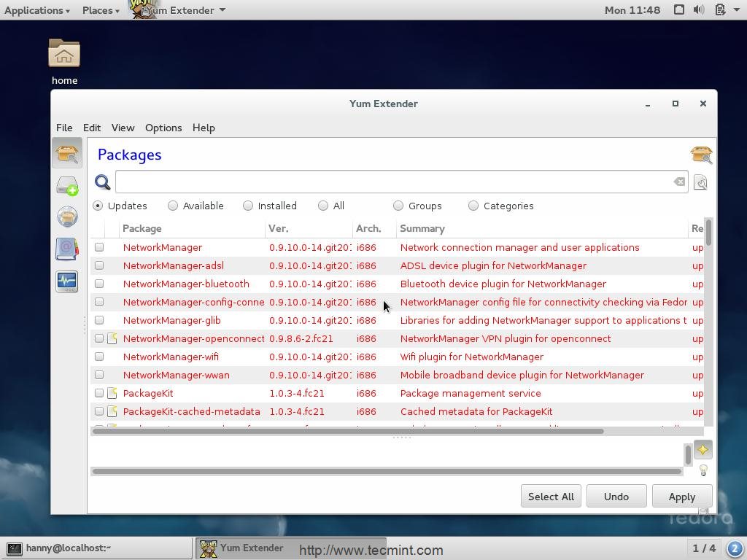The height and width of the screenshot is (560, 747).
Task: Select the Installed radio button
Action: click(x=248, y=206)
